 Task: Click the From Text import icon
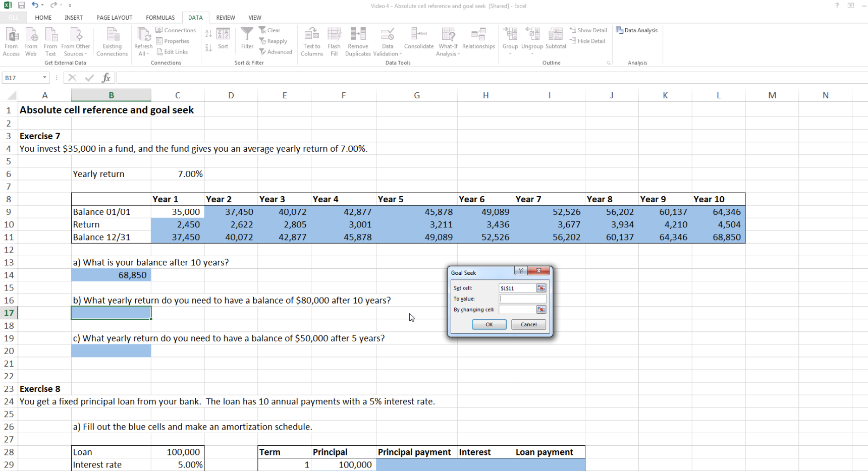[50, 41]
